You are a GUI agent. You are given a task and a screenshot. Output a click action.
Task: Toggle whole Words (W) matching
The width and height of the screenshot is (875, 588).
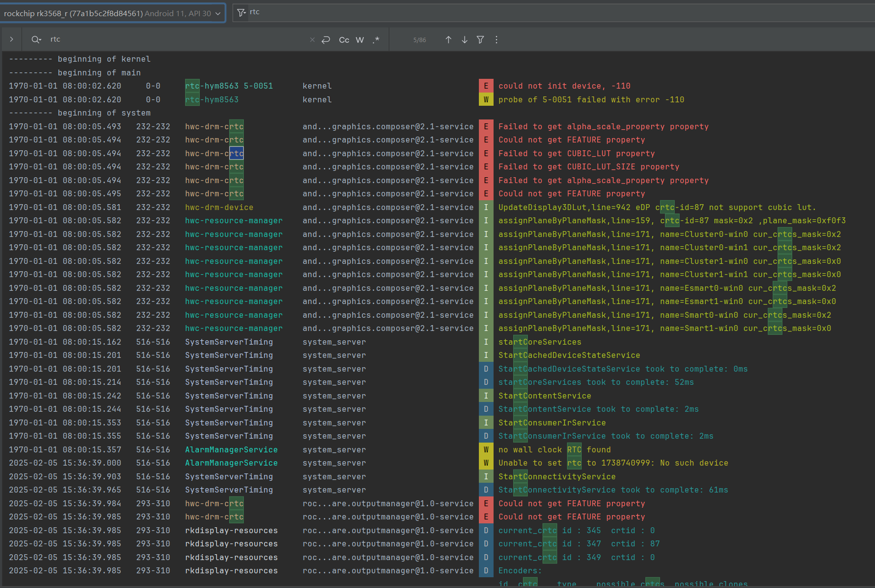point(360,40)
